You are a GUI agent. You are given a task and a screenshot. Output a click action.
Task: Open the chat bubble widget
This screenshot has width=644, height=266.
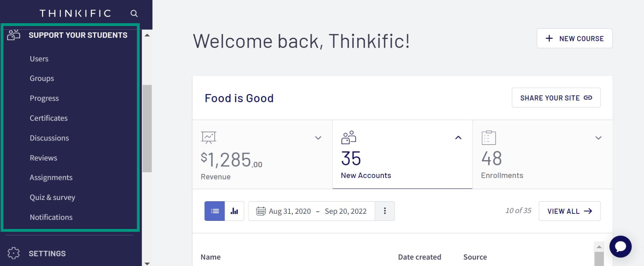pyautogui.click(x=620, y=247)
